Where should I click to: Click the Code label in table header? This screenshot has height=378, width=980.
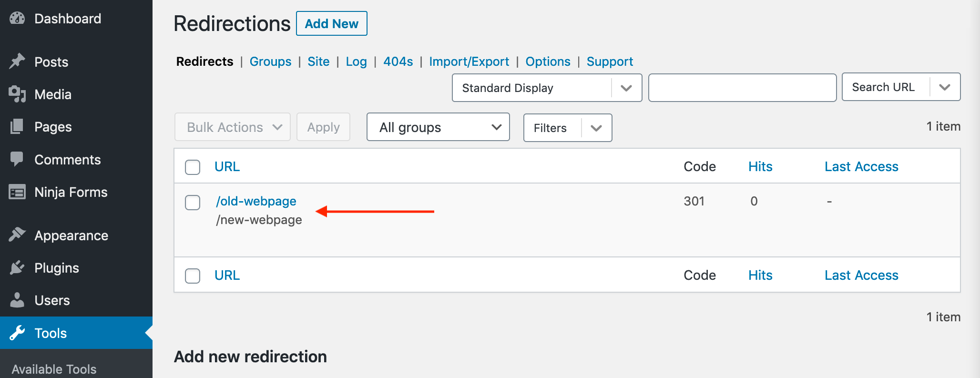(700, 166)
